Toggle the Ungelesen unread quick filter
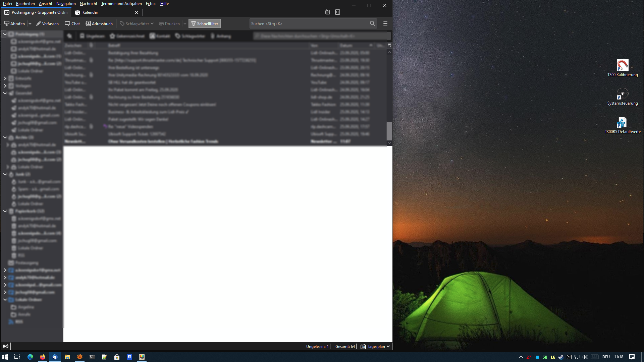Image resolution: width=644 pixels, height=362 pixels. pos(92,36)
